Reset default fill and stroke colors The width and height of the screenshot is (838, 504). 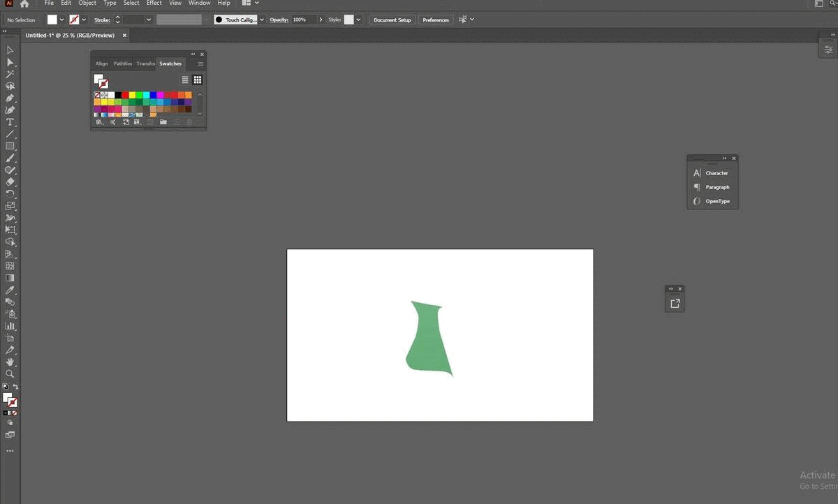[x=6, y=387]
